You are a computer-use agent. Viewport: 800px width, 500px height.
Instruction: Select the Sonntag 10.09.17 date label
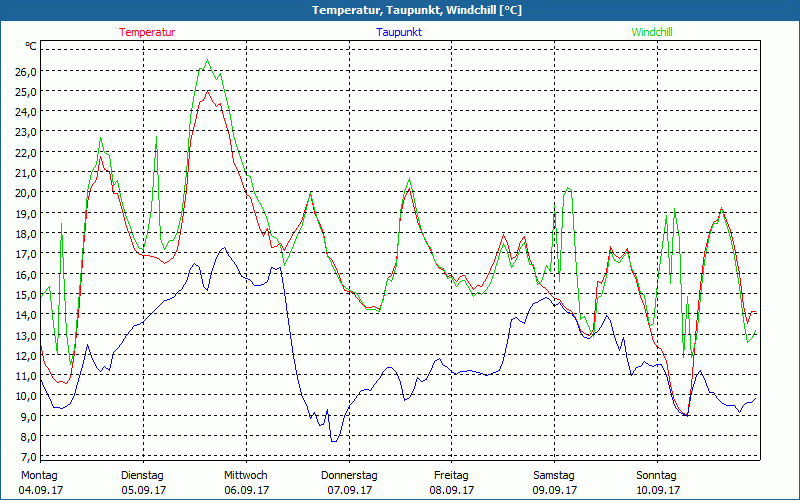[x=657, y=482]
